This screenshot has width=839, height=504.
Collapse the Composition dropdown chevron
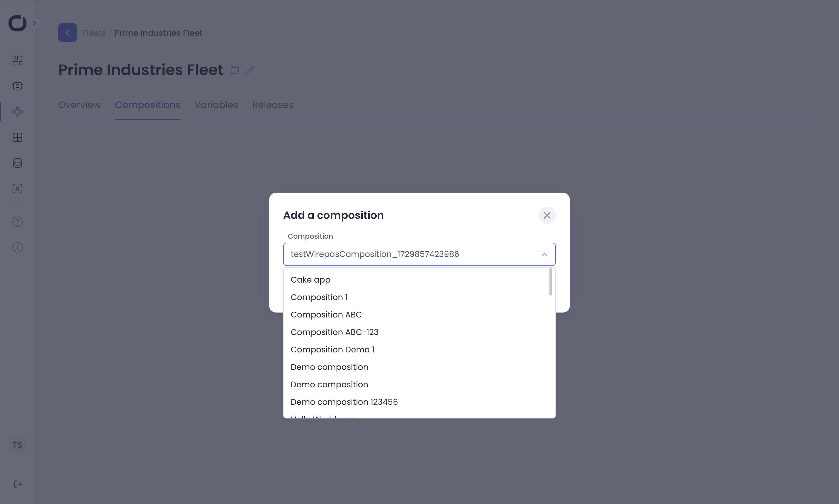(544, 254)
